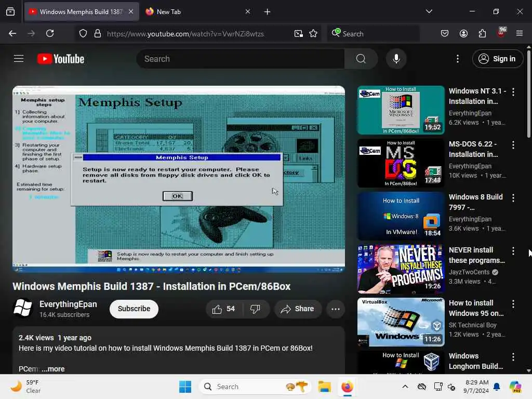Close the New Tab tab
Screen dimensions: 532x399
coord(248,11)
